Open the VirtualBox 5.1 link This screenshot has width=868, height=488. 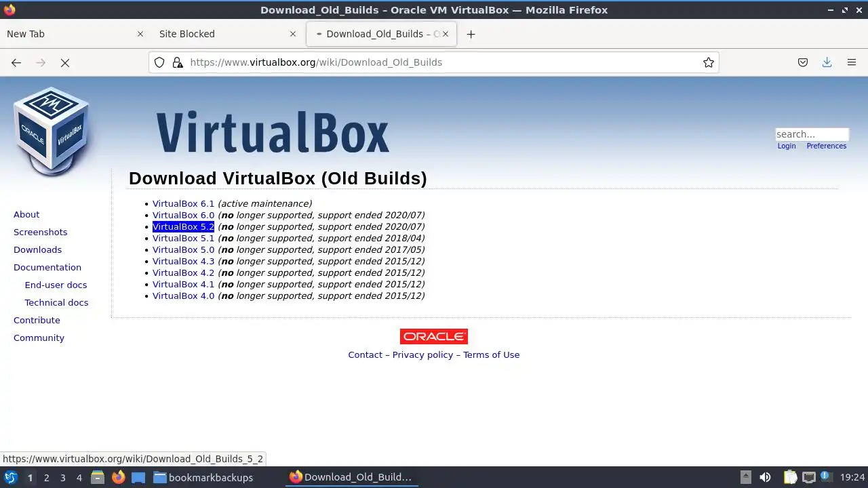[183, 238]
